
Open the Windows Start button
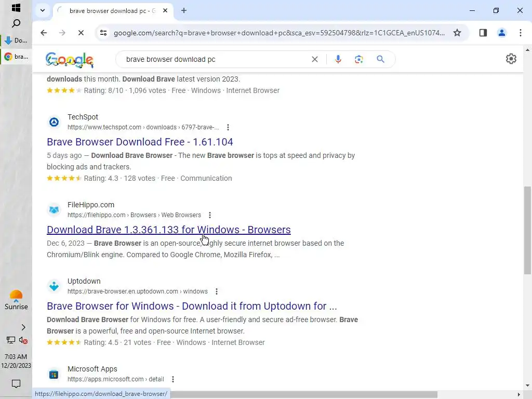click(x=16, y=7)
